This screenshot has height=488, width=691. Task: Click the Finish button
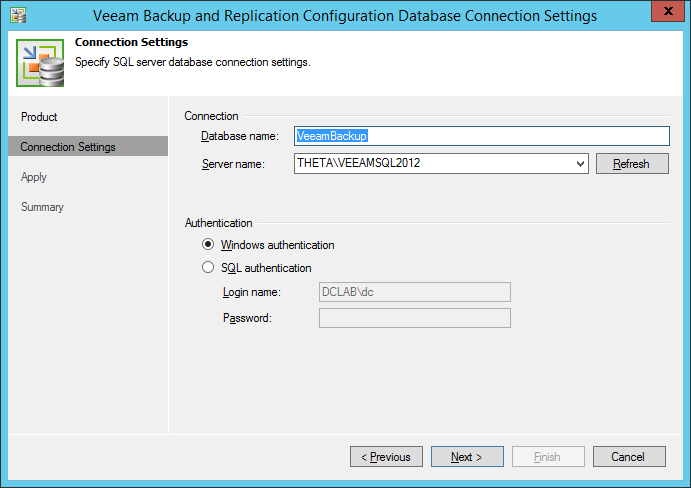(548, 457)
